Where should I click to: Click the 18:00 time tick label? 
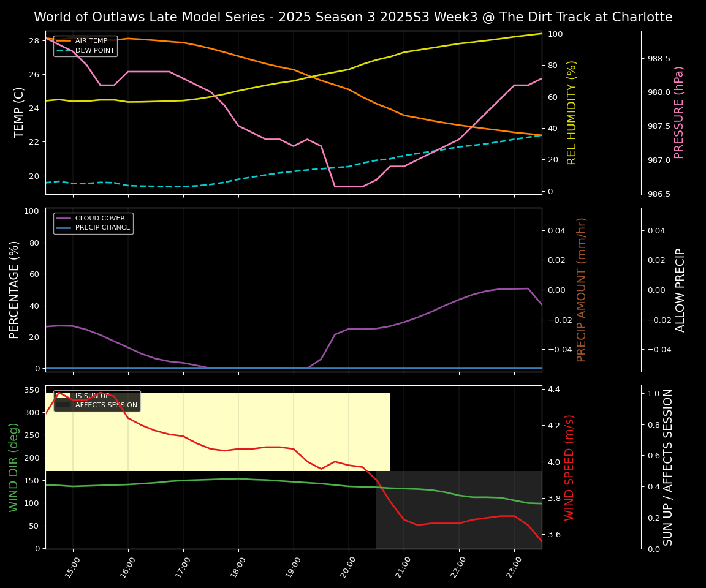point(238,568)
